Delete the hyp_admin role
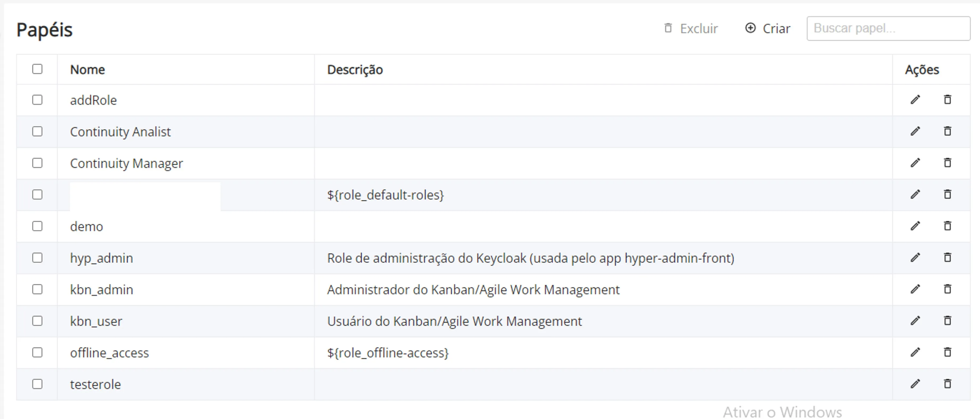980x419 pixels. click(948, 258)
